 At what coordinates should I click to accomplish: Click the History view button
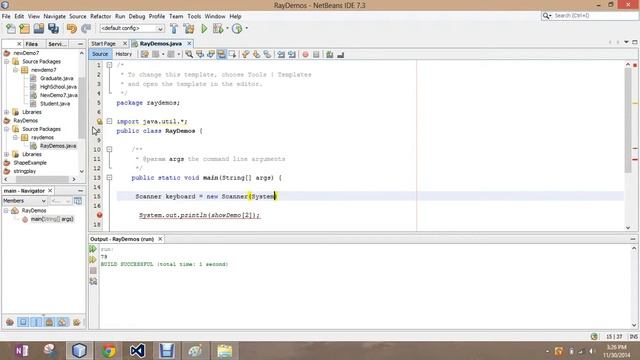pos(123,54)
